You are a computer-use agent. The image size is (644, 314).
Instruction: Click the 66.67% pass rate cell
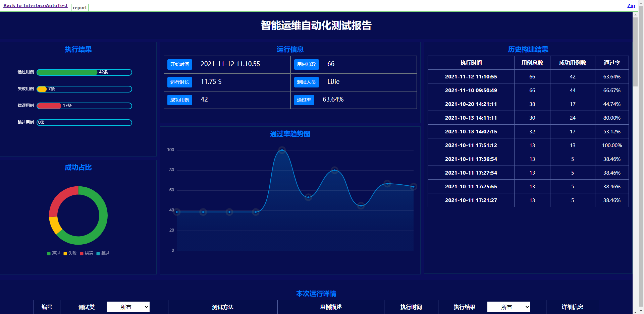tap(612, 90)
